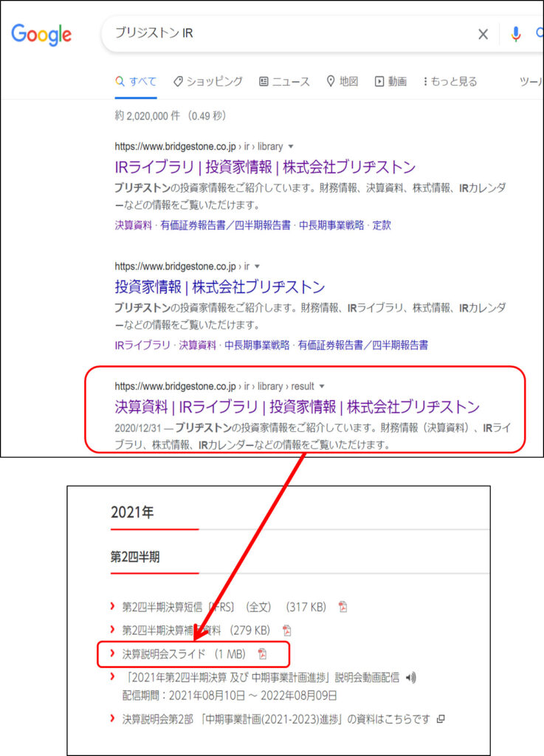The image size is (544, 756).
Task: Click external link icon after 資料はこちらです
Action: click(x=441, y=719)
